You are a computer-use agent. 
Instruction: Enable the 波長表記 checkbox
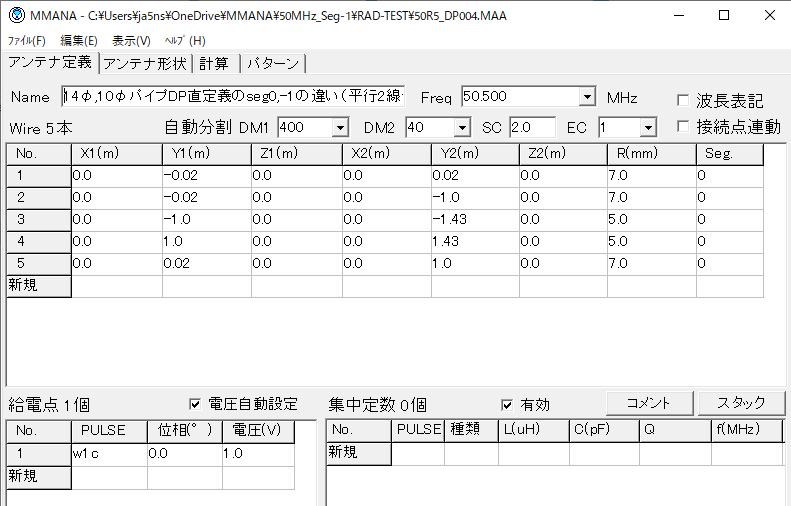click(x=683, y=101)
